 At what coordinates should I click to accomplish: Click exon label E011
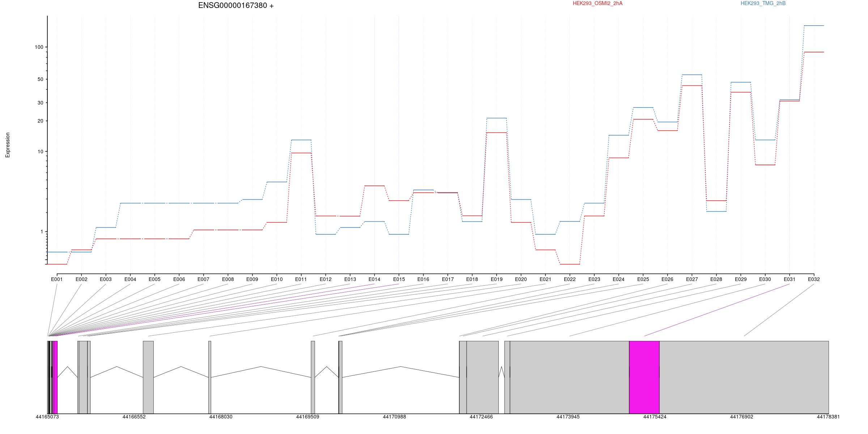pyautogui.click(x=301, y=279)
